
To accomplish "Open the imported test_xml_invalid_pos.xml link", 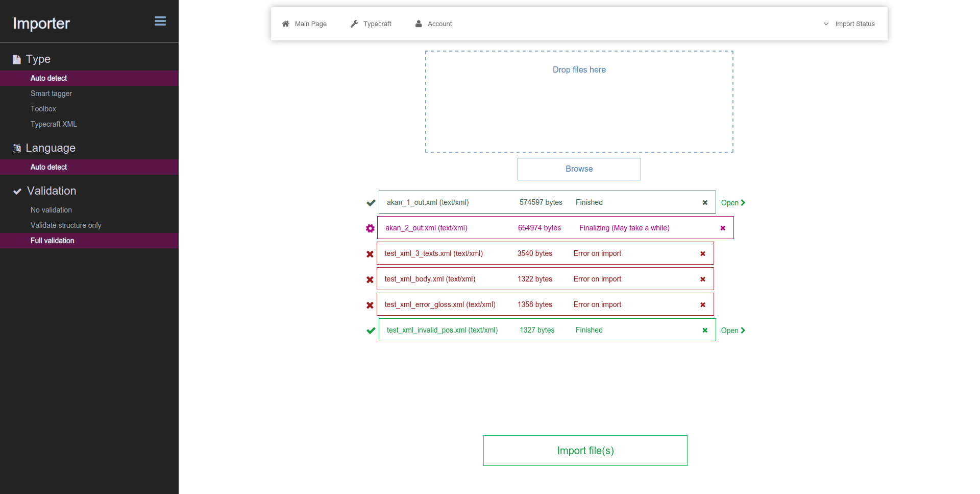I will [733, 331].
